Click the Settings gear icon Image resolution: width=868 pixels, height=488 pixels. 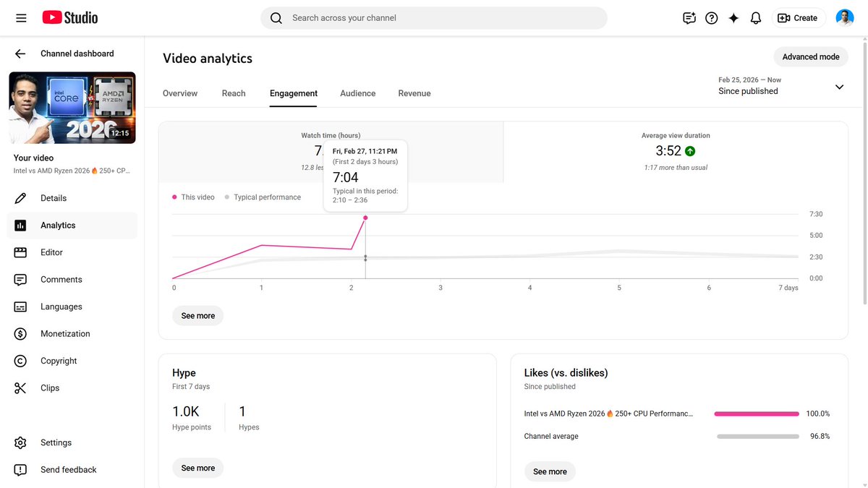click(20, 442)
